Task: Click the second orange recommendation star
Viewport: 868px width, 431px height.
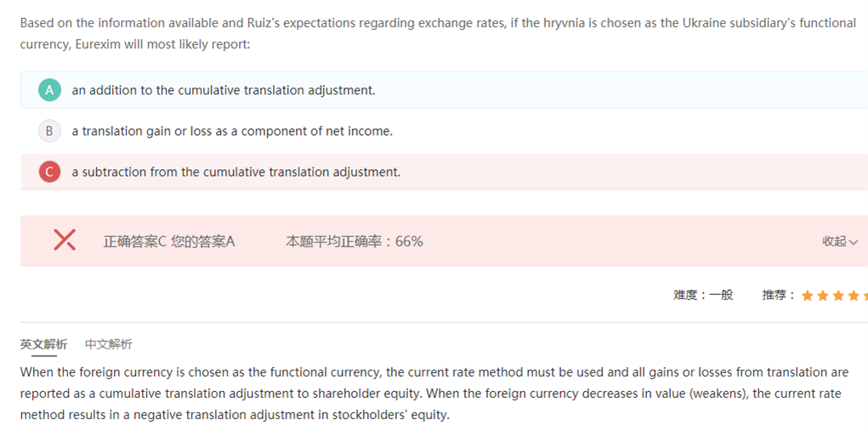Action: pos(823,296)
